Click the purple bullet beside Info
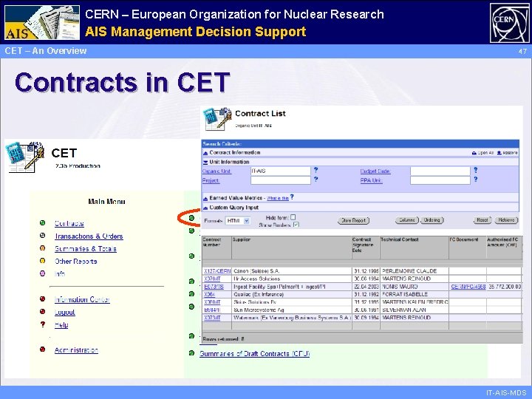 click(42, 273)
